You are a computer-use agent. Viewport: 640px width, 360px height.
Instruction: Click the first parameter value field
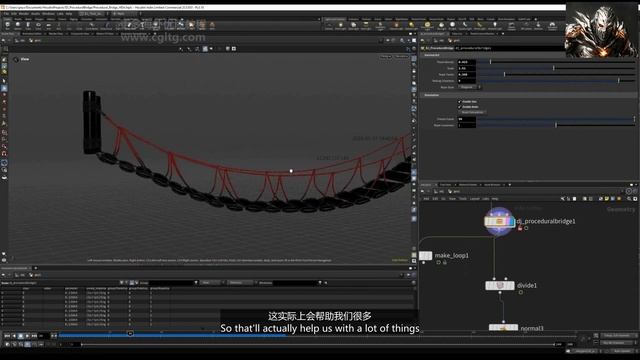point(467,62)
